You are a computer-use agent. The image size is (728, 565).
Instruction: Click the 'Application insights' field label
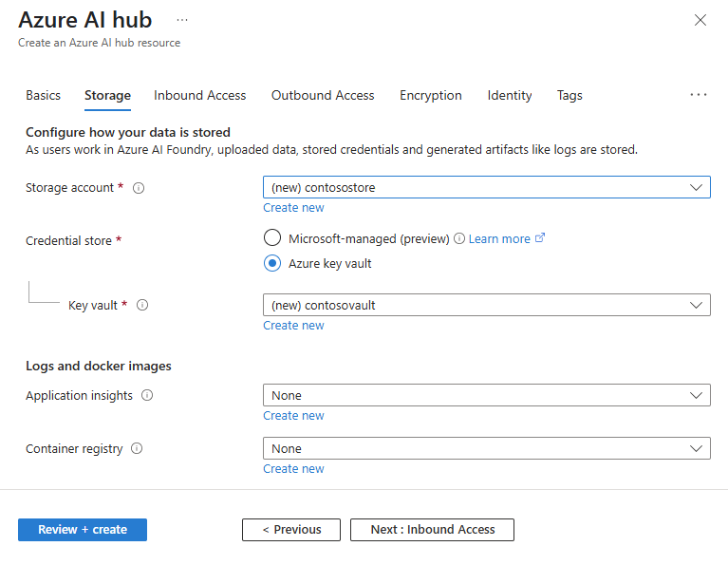click(x=79, y=395)
